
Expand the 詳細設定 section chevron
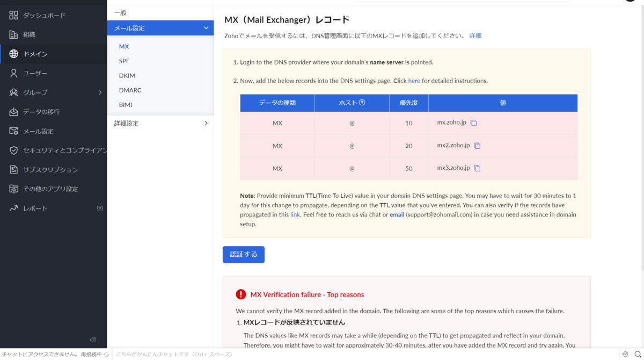[206, 124]
